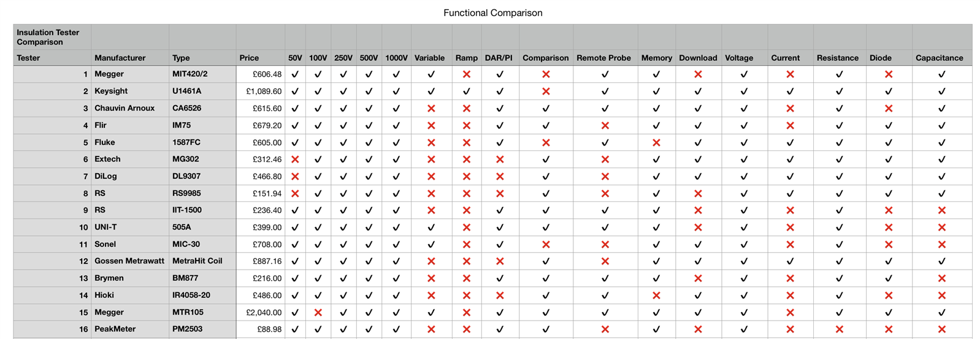980x339 pixels.
Task: Click the Capacitance cross for UNI-T 505A
Action: (x=941, y=227)
